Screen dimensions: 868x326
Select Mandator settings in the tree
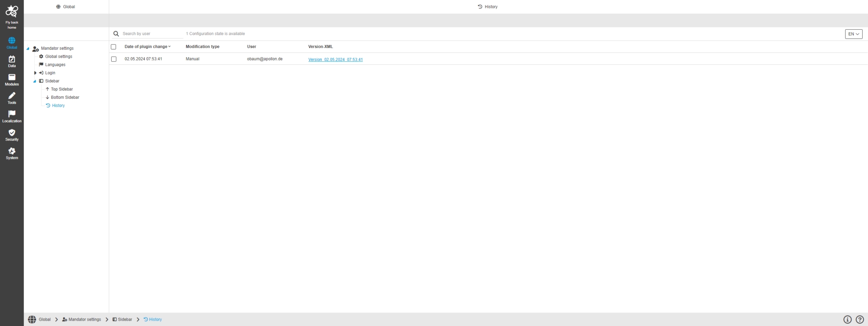57,48
